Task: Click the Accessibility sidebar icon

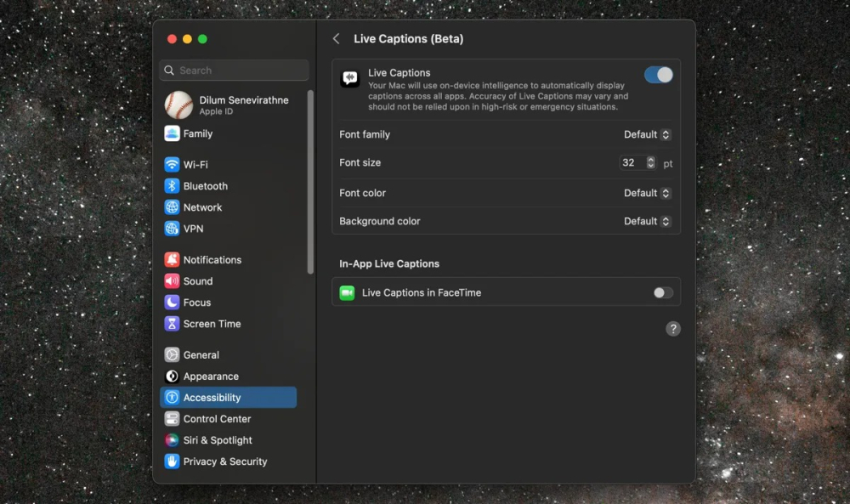Action: pos(173,397)
